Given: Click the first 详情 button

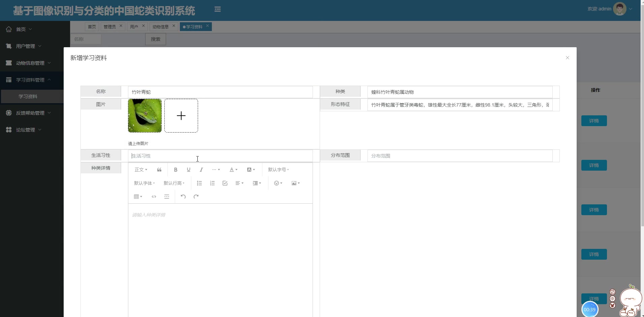Looking at the screenshot, I should (x=594, y=121).
